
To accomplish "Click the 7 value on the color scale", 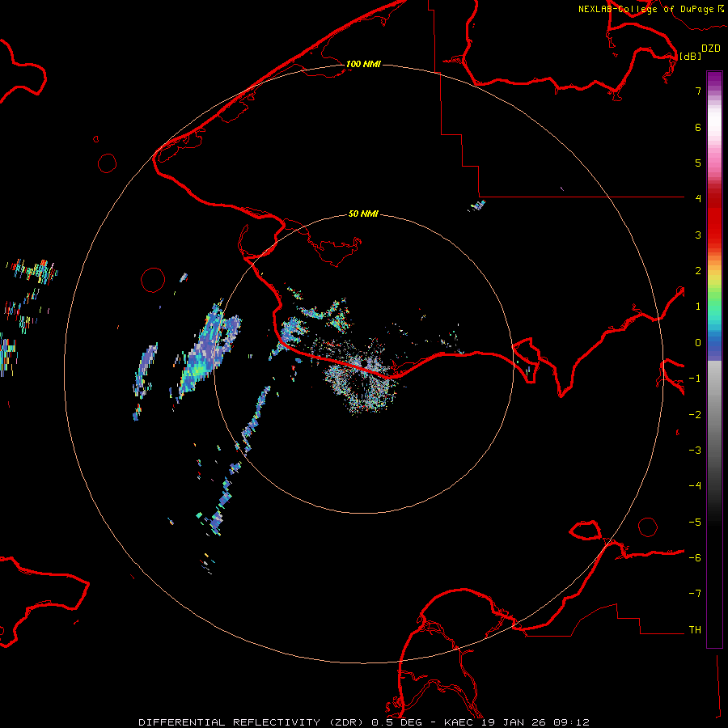I will tap(698, 91).
